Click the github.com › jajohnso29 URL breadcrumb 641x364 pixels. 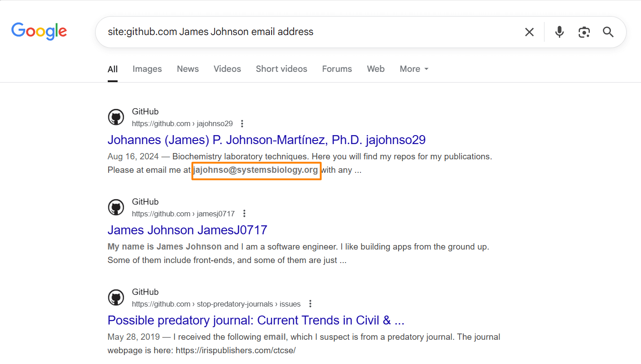[x=182, y=124]
